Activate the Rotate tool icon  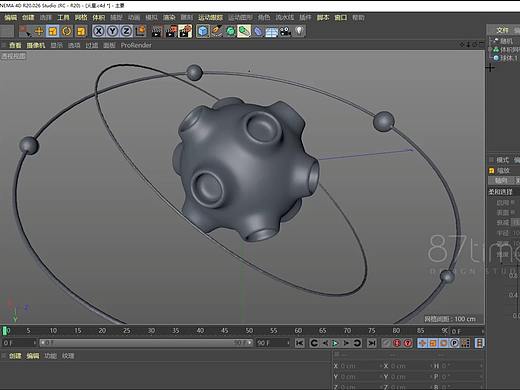click(x=67, y=31)
